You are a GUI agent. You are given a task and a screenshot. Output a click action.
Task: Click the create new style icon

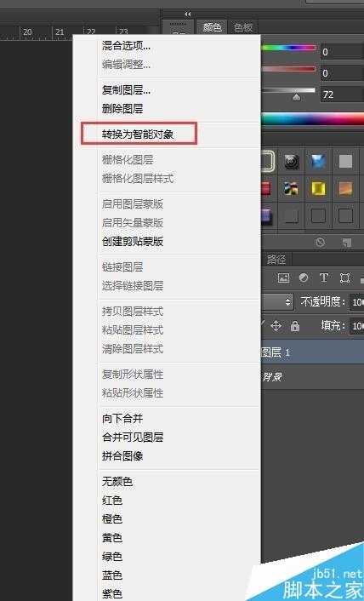(346, 243)
